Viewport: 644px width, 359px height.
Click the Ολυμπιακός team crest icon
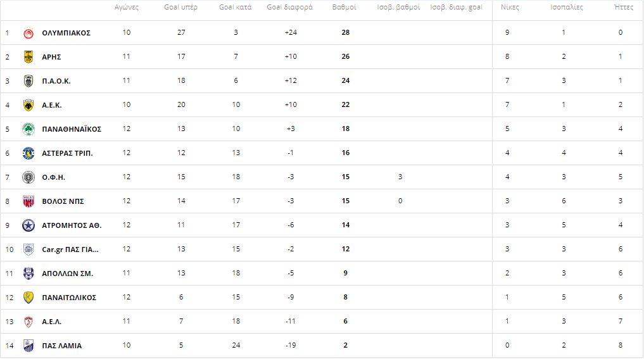pyautogui.click(x=28, y=33)
